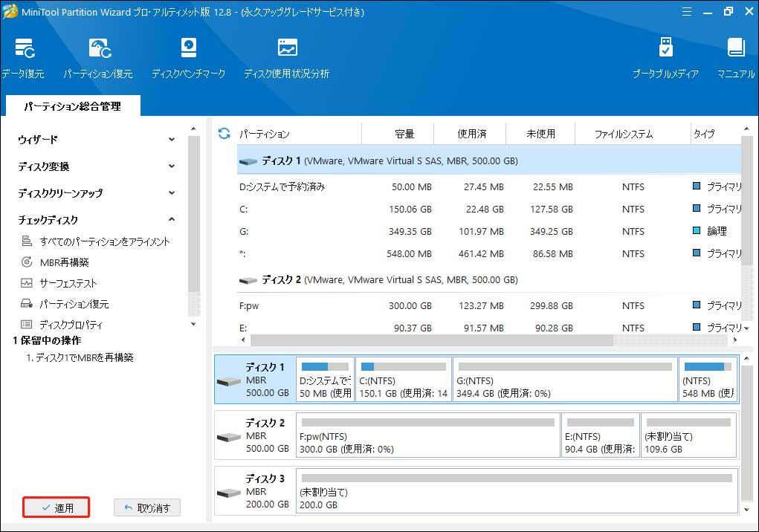The height and width of the screenshot is (532, 759).
Task: Open the データ復元 (Data Recovery) tool
Action: coord(23,59)
